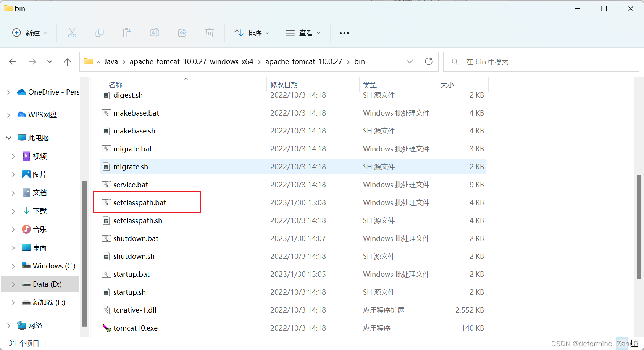Expand the Data (D:) drive node
The image size is (644, 350).
[x=13, y=284]
